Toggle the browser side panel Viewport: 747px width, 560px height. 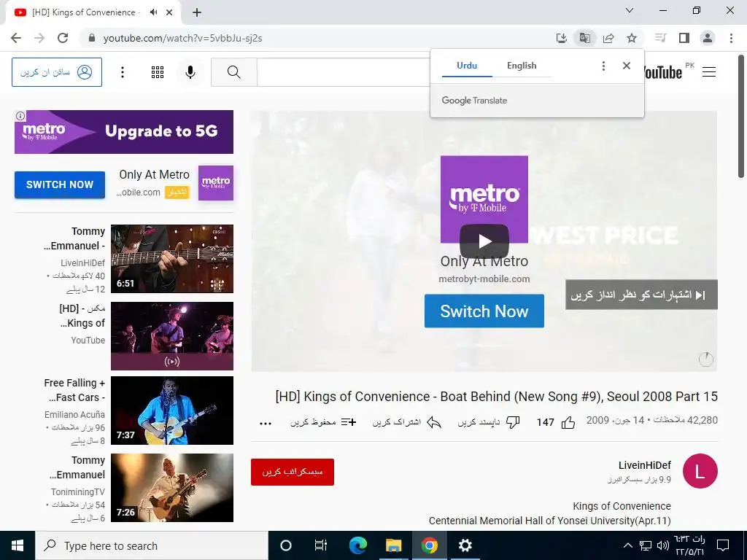684,38
